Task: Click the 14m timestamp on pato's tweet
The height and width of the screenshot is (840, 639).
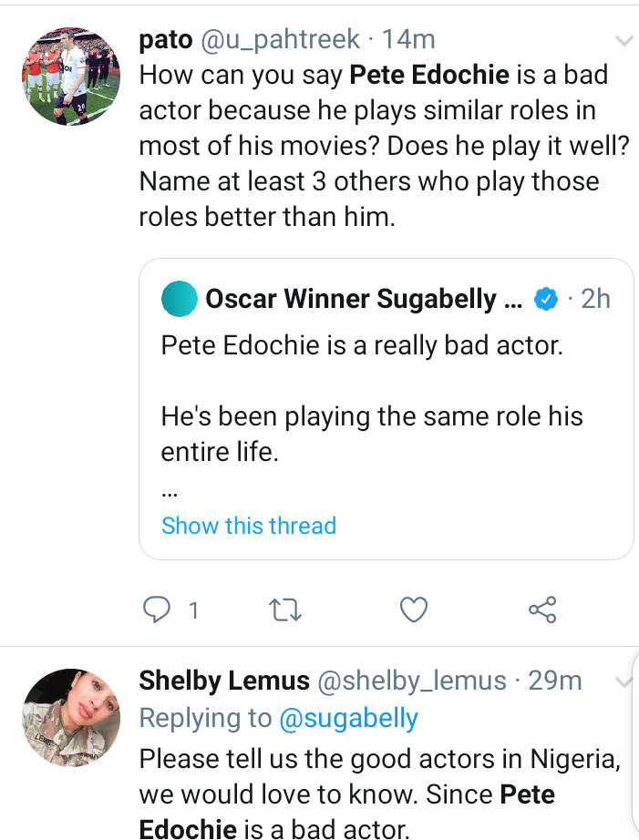Action: (x=407, y=39)
